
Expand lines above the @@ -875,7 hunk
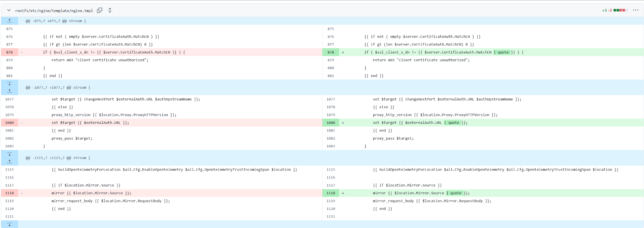pos(9,21)
